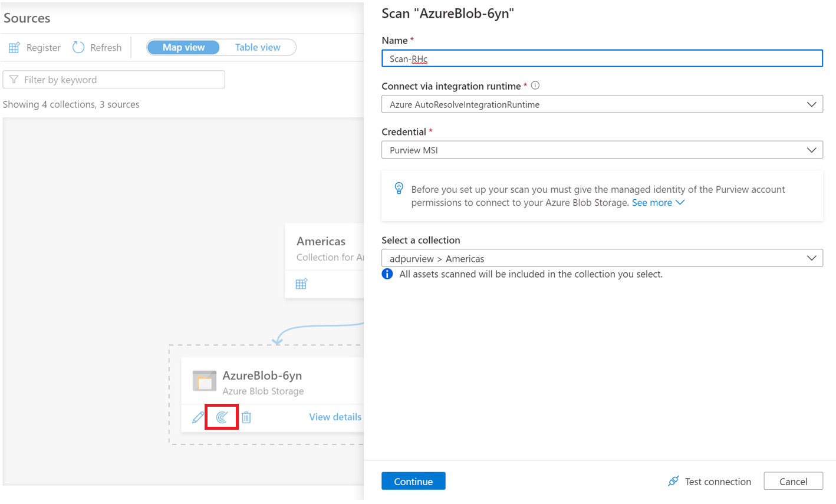Click the edit pencil icon on AzureBlob-6yn
The height and width of the screenshot is (504, 836).
(198, 417)
